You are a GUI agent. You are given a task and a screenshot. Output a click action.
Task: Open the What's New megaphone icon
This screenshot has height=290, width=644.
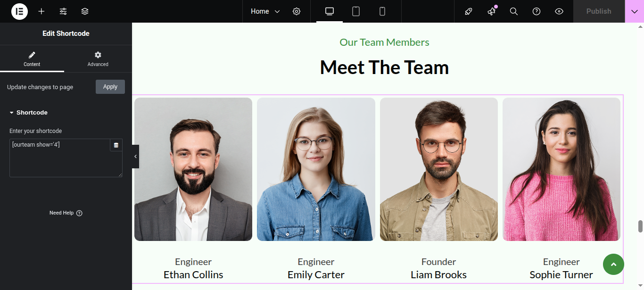[491, 11]
